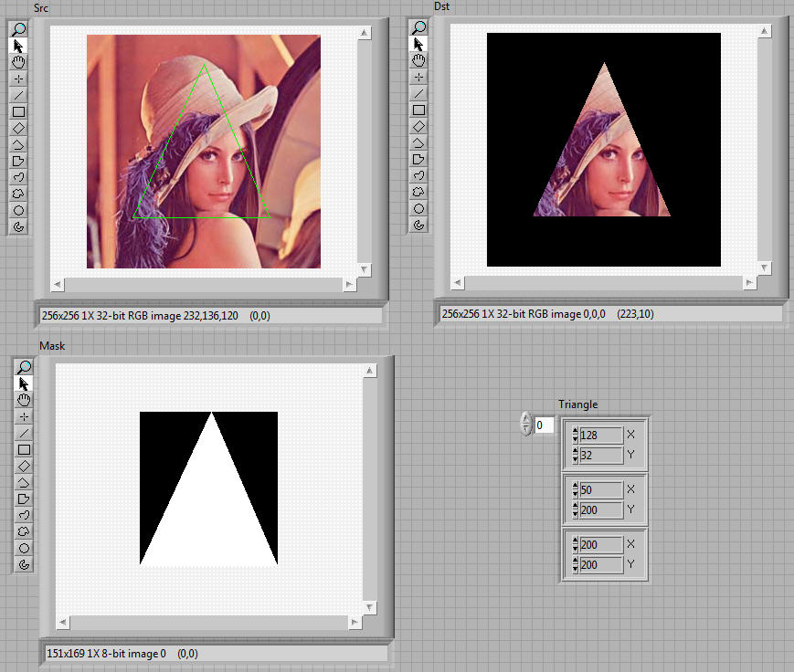The height and width of the screenshot is (672, 794).
Task: Select the Polygon tool in Dst display
Action: (x=418, y=159)
